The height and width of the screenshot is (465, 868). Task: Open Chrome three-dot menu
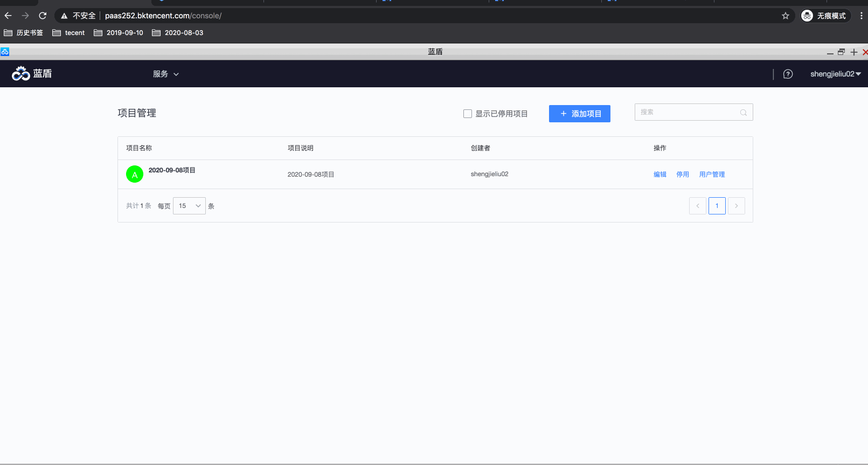861,16
